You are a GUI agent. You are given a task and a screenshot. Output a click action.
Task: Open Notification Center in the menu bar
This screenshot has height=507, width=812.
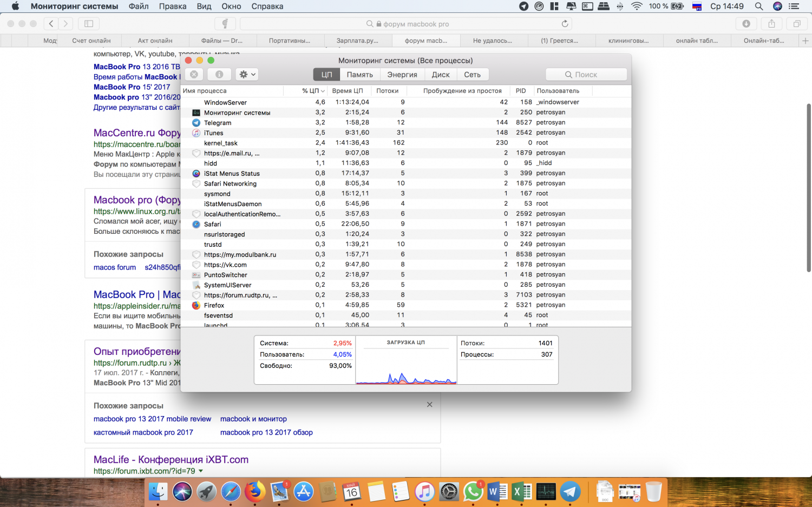coord(794,6)
